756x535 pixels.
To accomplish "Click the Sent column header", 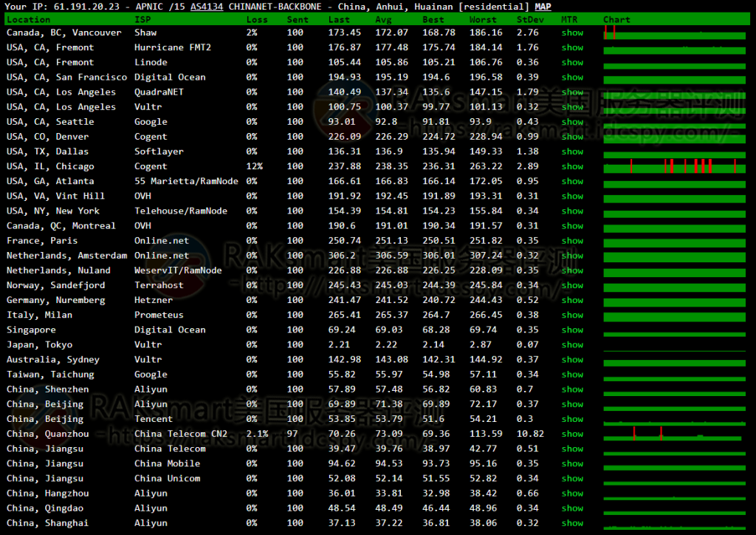I will click(x=298, y=20).
